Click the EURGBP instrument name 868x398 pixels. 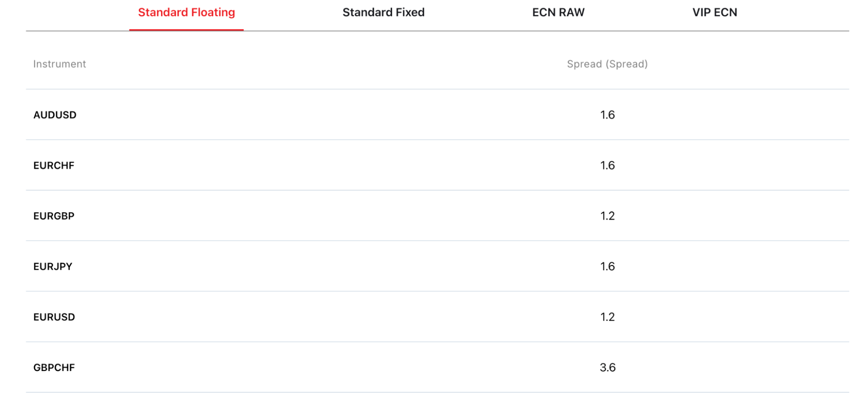54,216
